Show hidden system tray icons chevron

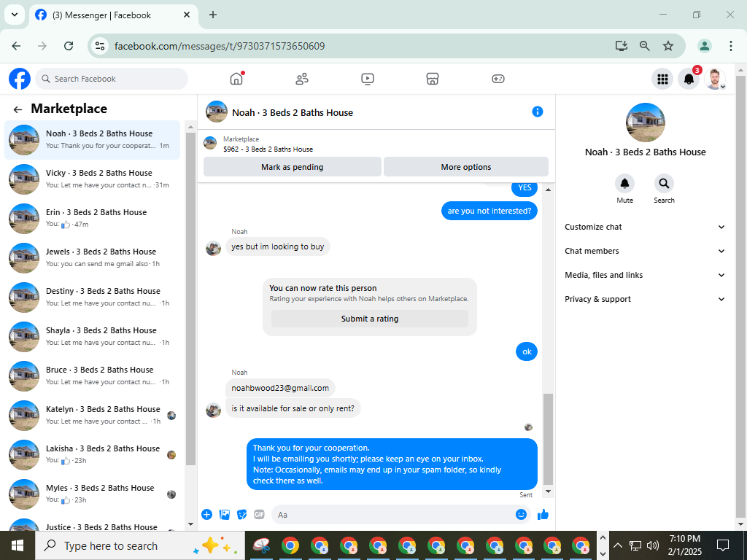tap(617, 545)
